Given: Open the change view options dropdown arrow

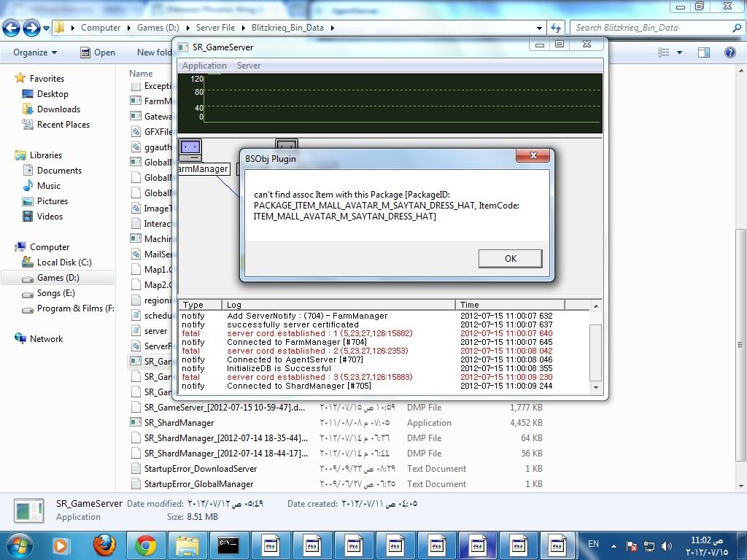Looking at the screenshot, I should tap(679, 52).
